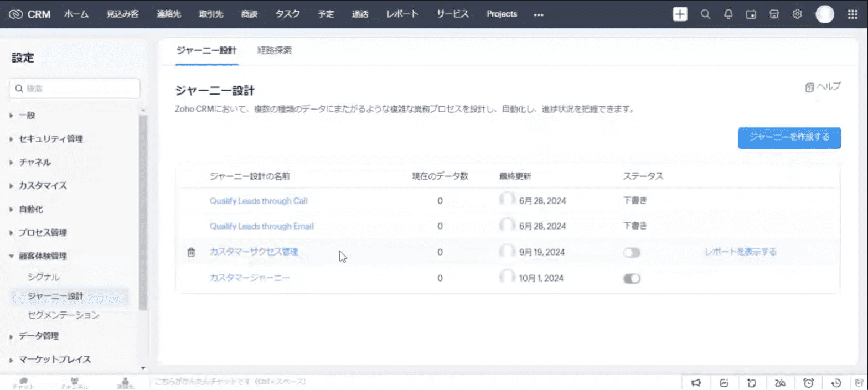The height and width of the screenshot is (390, 868).
Task: Open the Qualify Leads through Call journey
Action: tap(259, 201)
